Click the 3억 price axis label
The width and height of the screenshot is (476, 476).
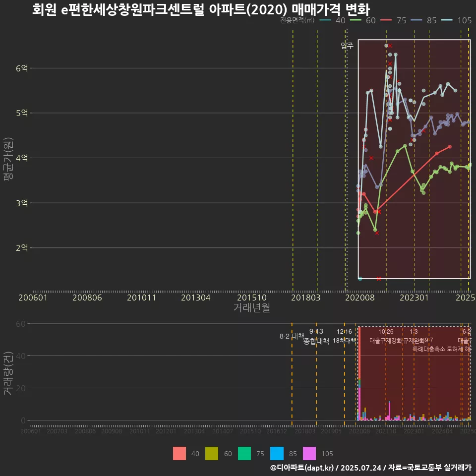pos(22,203)
